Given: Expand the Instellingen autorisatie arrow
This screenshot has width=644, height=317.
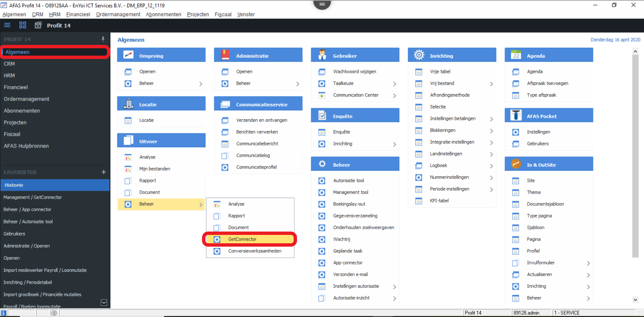Looking at the screenshot, I should [395, 287].
